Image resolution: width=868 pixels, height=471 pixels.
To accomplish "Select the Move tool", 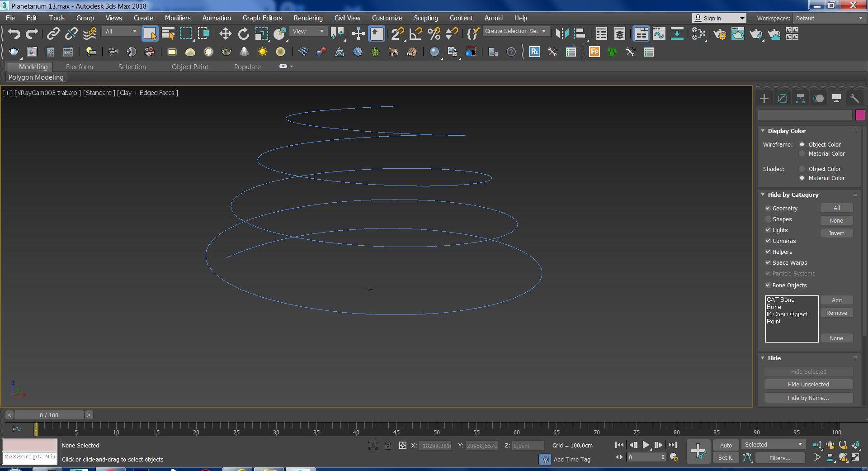I will 225,34.
